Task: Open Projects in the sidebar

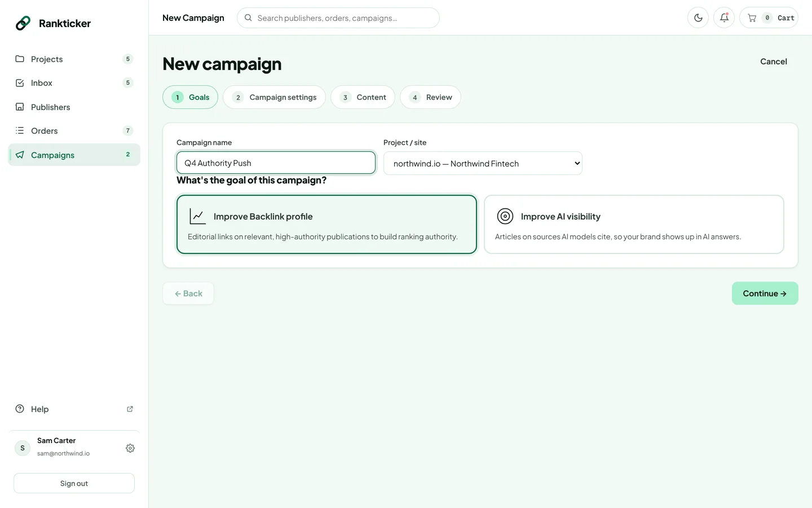Action: point(74,59)
